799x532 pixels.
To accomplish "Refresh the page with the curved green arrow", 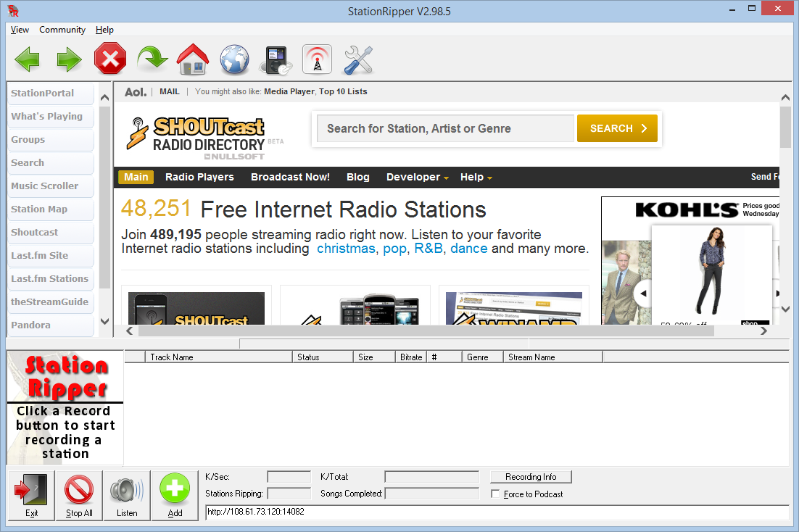I will pyautogui.click(x=152, y=59).
